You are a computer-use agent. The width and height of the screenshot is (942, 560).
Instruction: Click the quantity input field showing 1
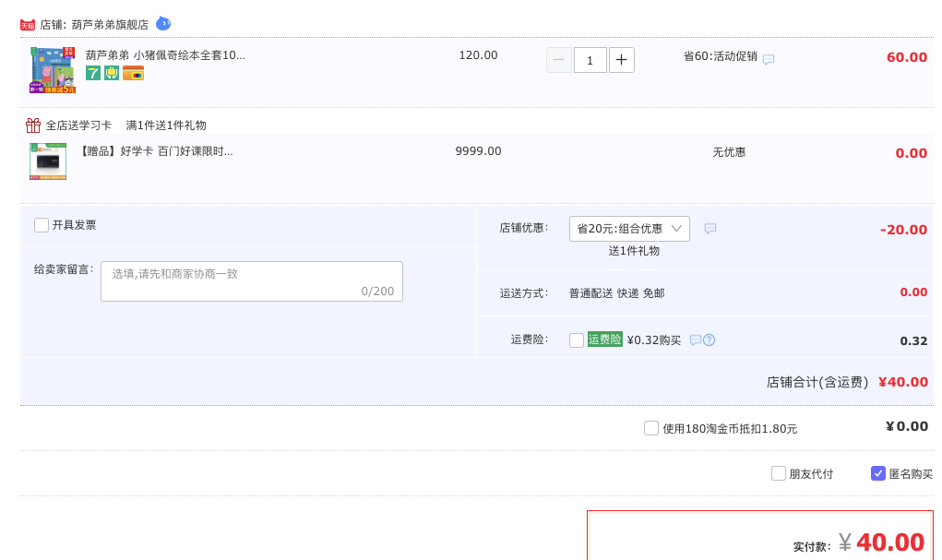coord(590,60)
